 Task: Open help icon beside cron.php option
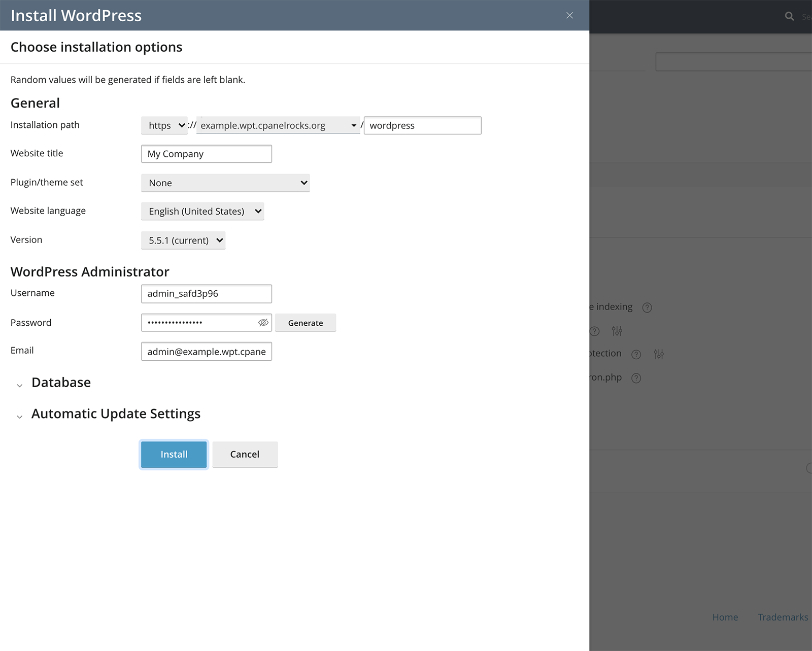click(x=636, y=378)
